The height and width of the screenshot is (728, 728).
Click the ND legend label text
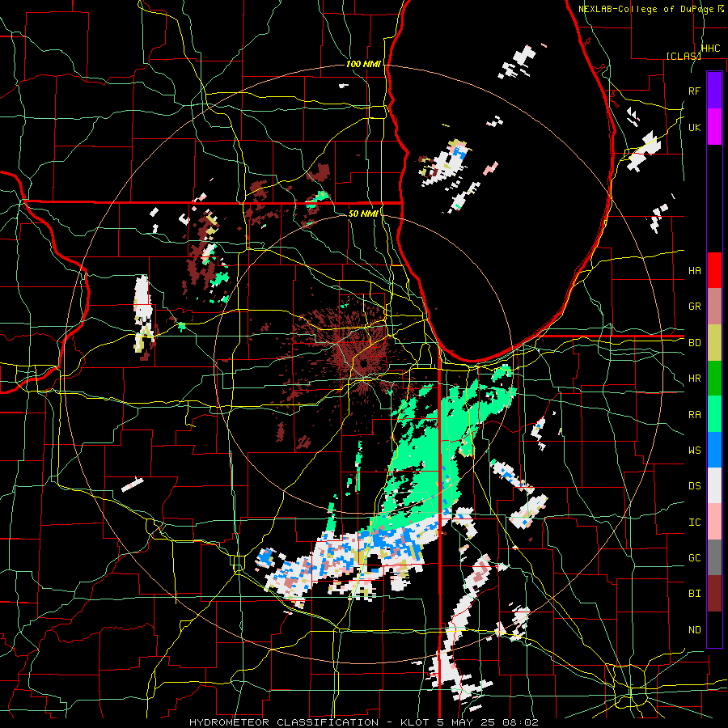point(694,630)
